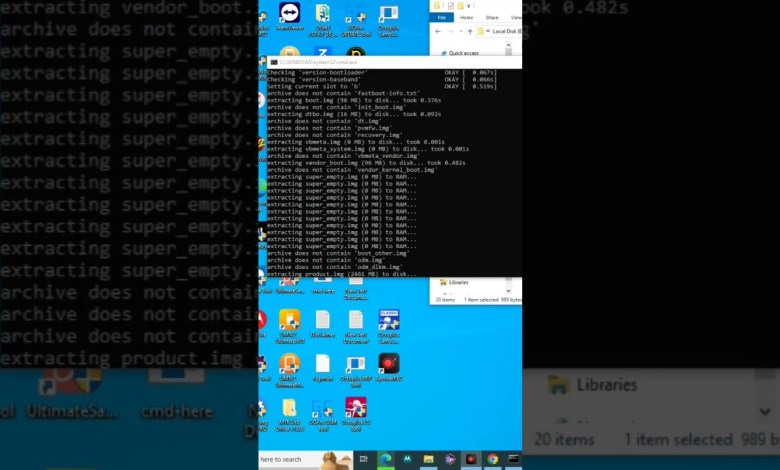Click the Motorola taskbar icon
This screenshot has height=470, width=780.
click(x=406, y=459)
